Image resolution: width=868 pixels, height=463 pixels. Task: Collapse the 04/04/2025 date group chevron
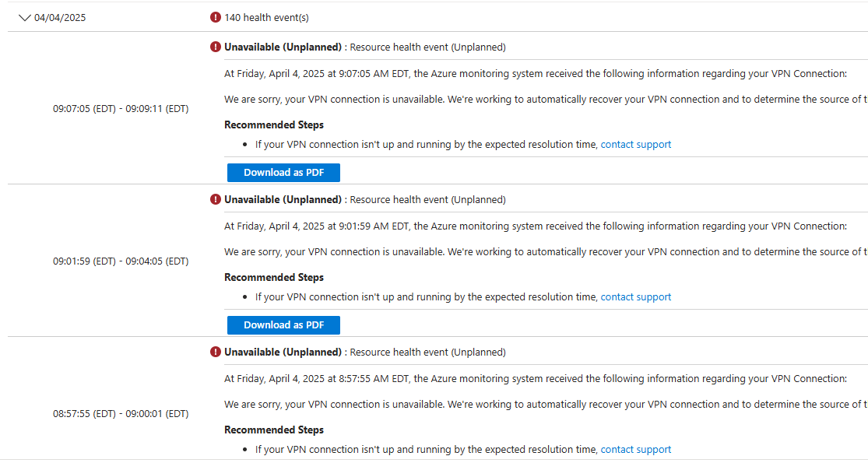(24, 17)
